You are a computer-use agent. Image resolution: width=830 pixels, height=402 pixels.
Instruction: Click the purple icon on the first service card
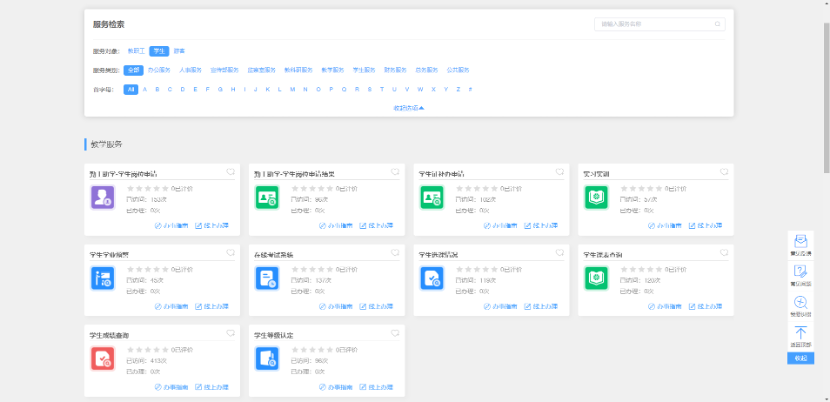coord(103,197)
